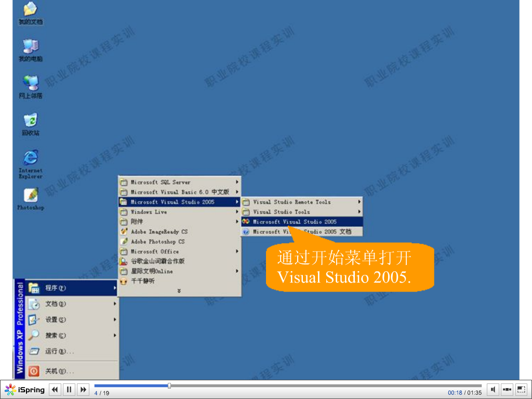Click the Visual Studio 2005 application icon
This screenshot has height=399, width=532.
pos(246,222)
